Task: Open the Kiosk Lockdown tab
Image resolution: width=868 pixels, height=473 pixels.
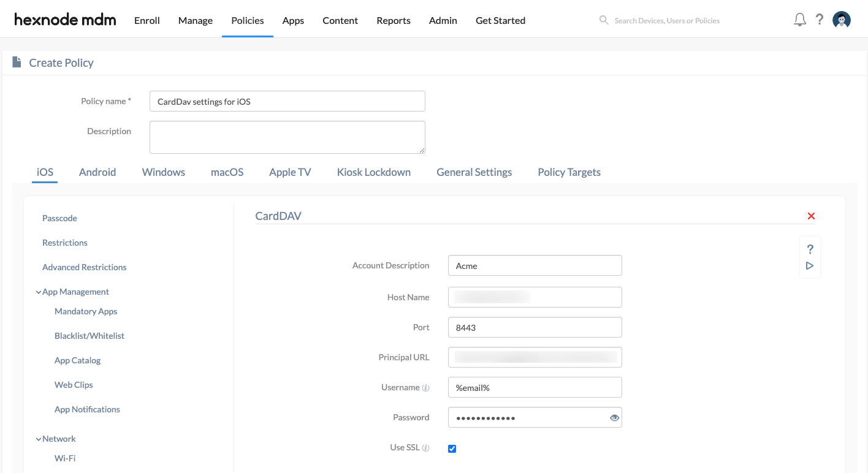Action: [374, 172]
